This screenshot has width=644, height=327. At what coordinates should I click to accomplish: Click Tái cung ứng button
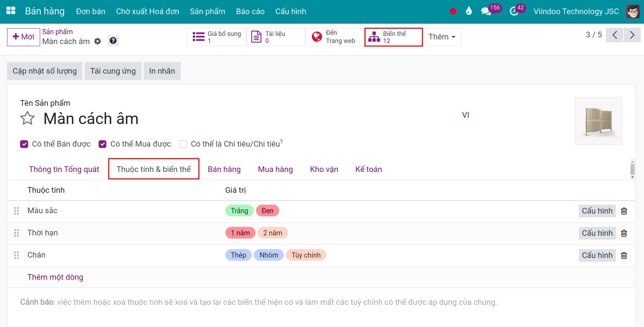pos(113,71)
